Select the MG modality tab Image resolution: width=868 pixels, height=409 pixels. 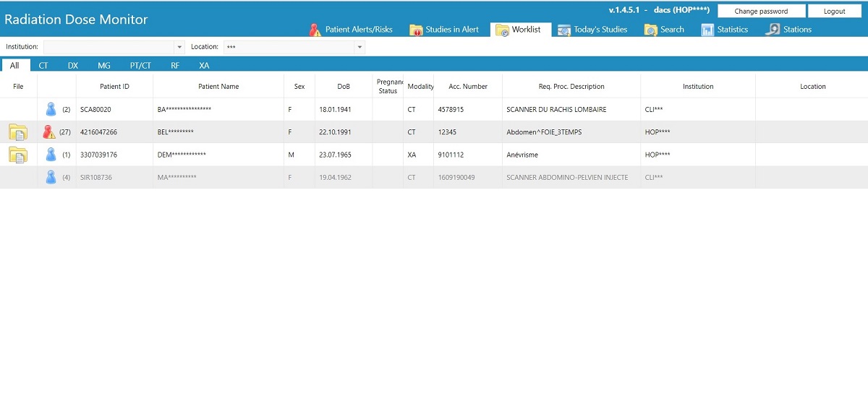104,65
